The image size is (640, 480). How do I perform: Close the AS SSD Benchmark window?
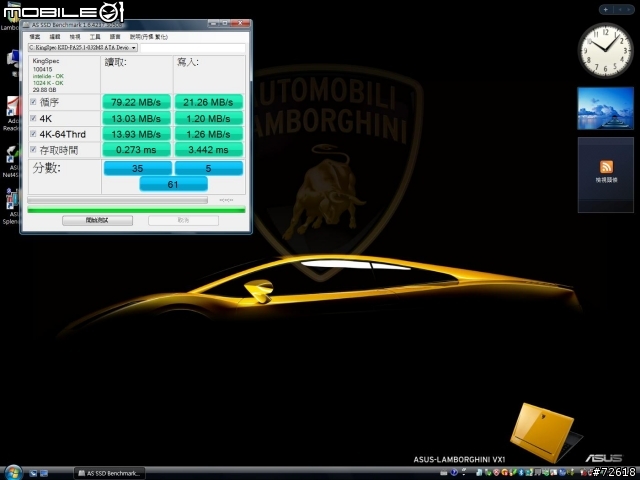tap(241, 24)
